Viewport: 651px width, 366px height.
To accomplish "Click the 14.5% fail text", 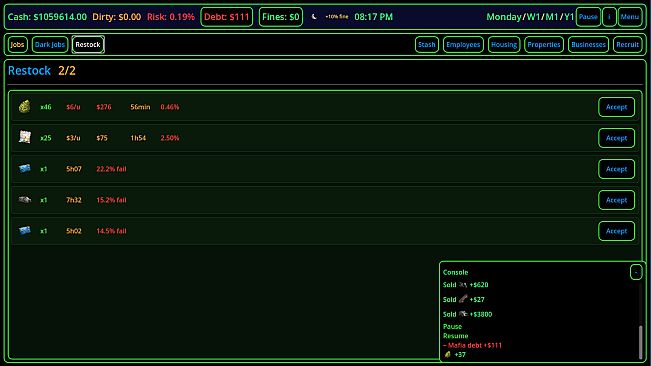I will (111, 231).
